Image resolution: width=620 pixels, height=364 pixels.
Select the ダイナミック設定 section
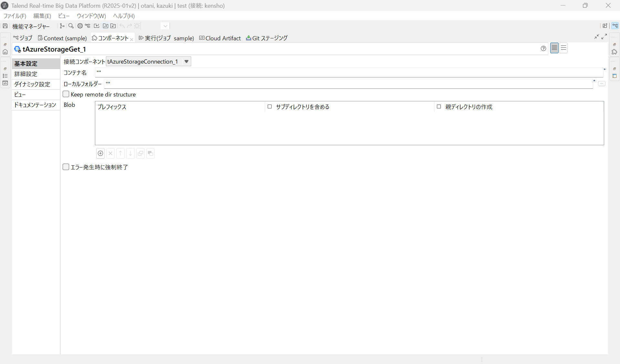[x=32, y=84]
